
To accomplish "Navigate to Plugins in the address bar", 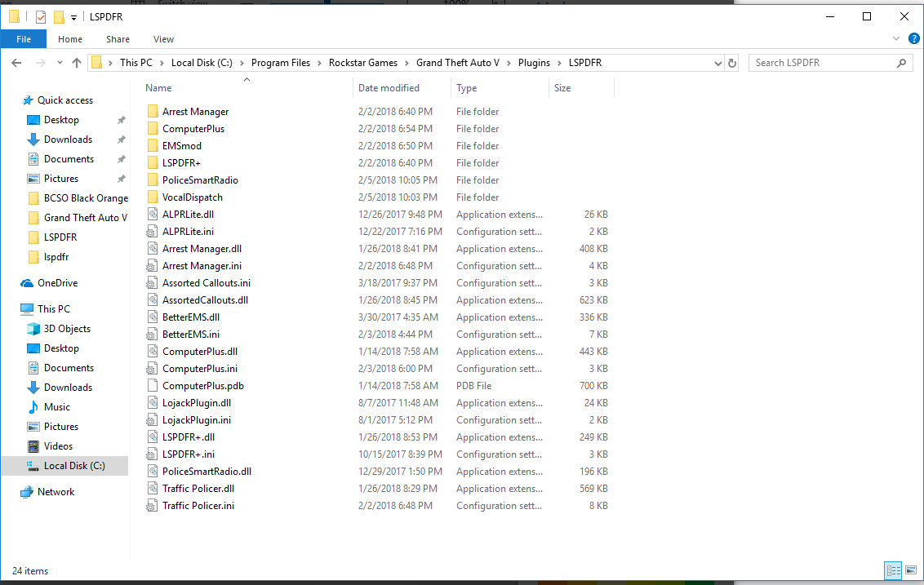I will point(534,63).
